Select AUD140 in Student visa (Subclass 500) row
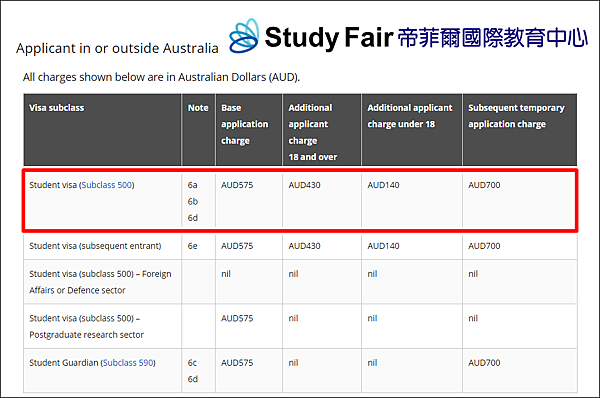 383,185
